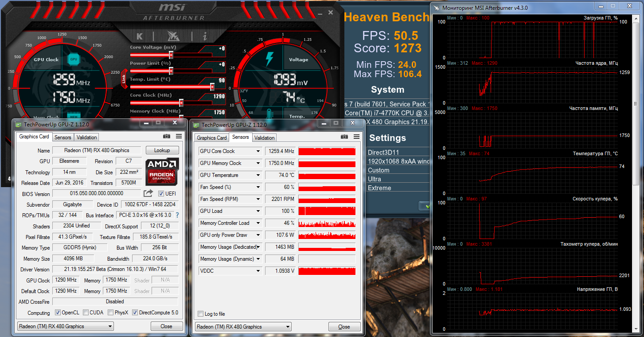Enable the Log to file checkbox
This screenshot has width=644, height=337.
click(201, 314)
